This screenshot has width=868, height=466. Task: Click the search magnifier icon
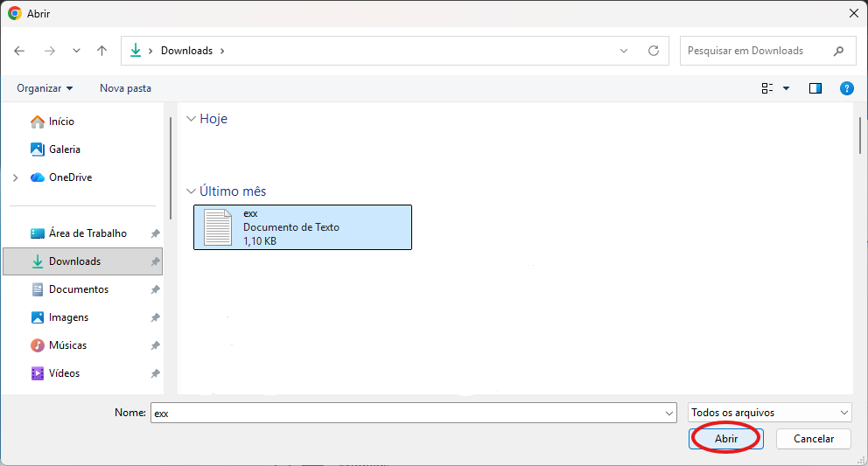[839, 51]
